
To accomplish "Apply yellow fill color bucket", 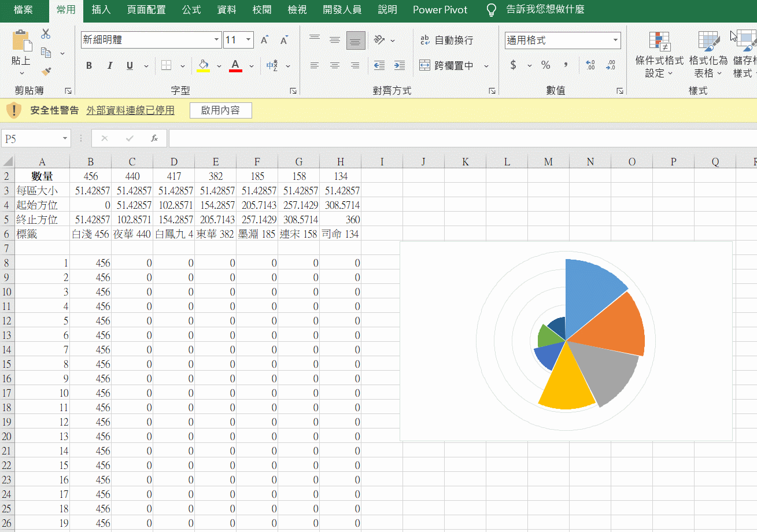I will pyautogui.click(x=203, y=66).
